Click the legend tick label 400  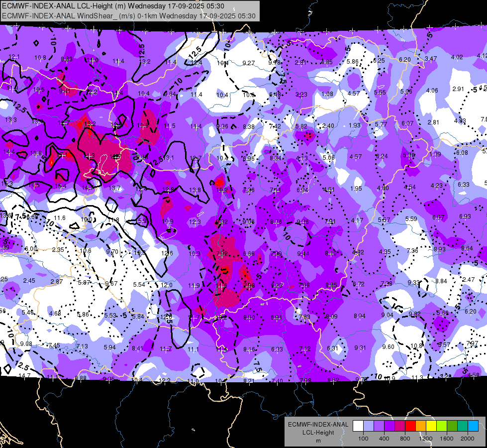coord(384,439)
